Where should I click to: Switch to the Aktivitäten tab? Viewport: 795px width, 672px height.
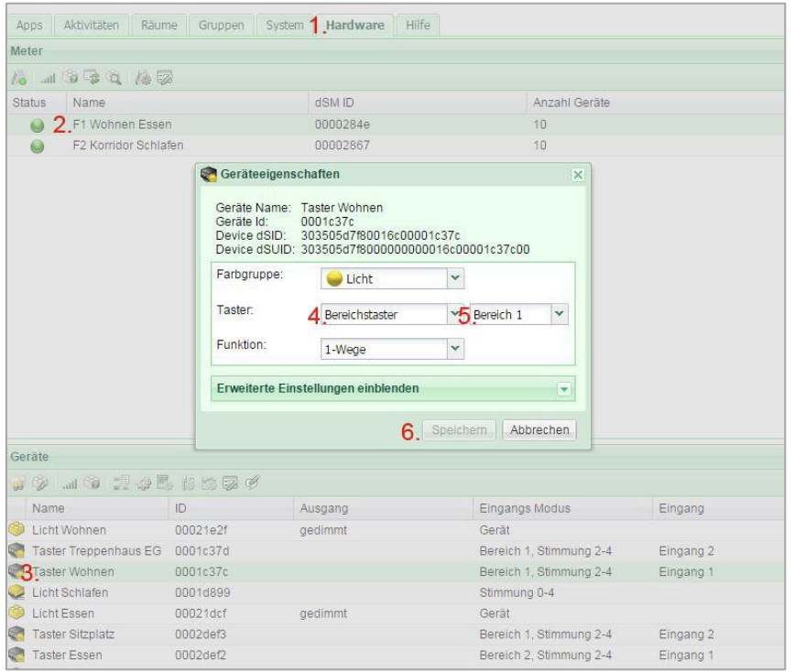click(x=94, y=25)
